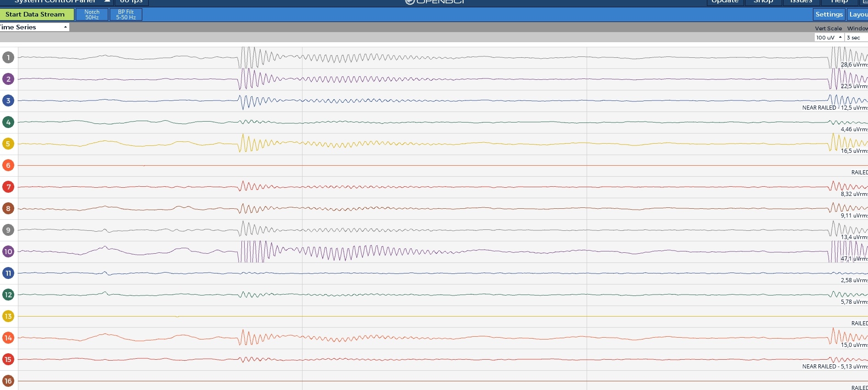Viewport: 868px width, 390px height.
Task: Open the Layout button
Action: click(857, 14)
